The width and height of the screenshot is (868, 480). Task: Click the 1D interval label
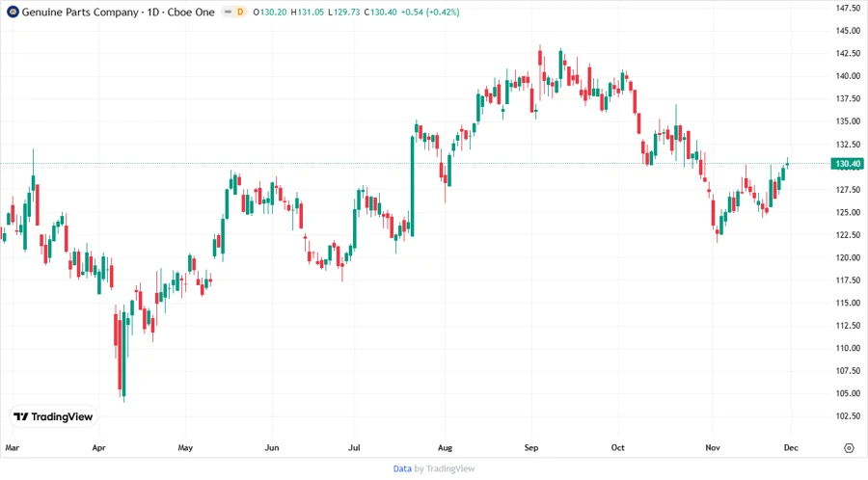(x=153, y=12)
